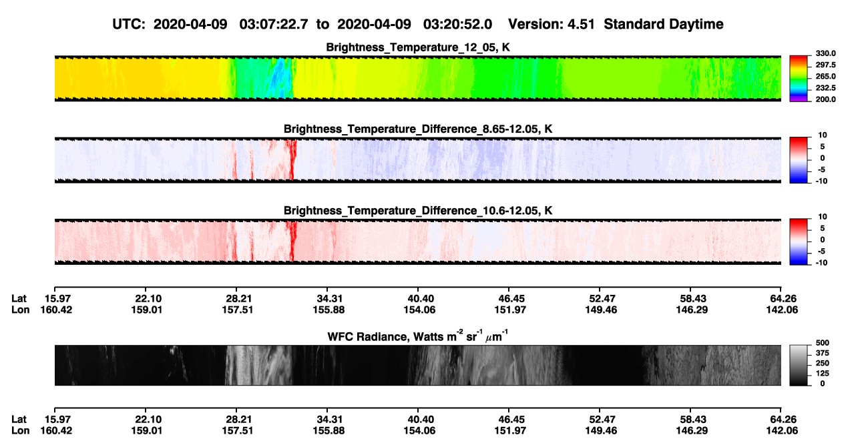The height and width of the screenshot is (445, 868).
Task: Click the 15.97 latitude label under the WFC Radiance strip
Action: [57, 419]
